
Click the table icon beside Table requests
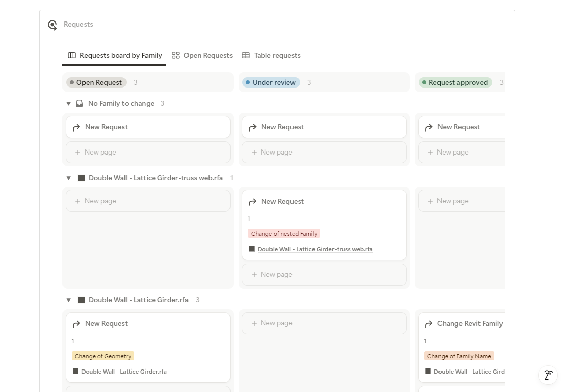(x=246, y=55)
